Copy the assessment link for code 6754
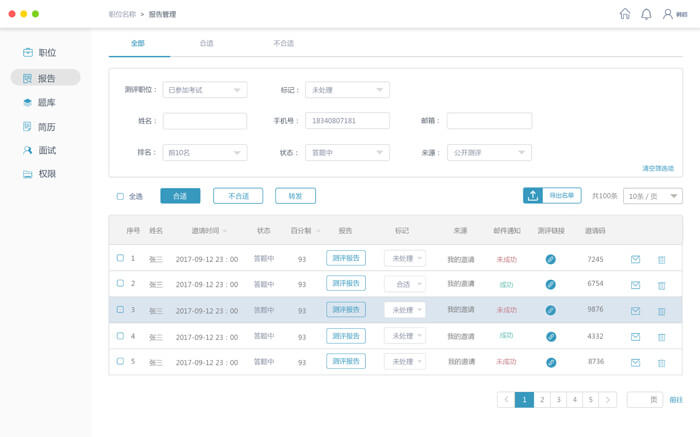 click(551, 284)
